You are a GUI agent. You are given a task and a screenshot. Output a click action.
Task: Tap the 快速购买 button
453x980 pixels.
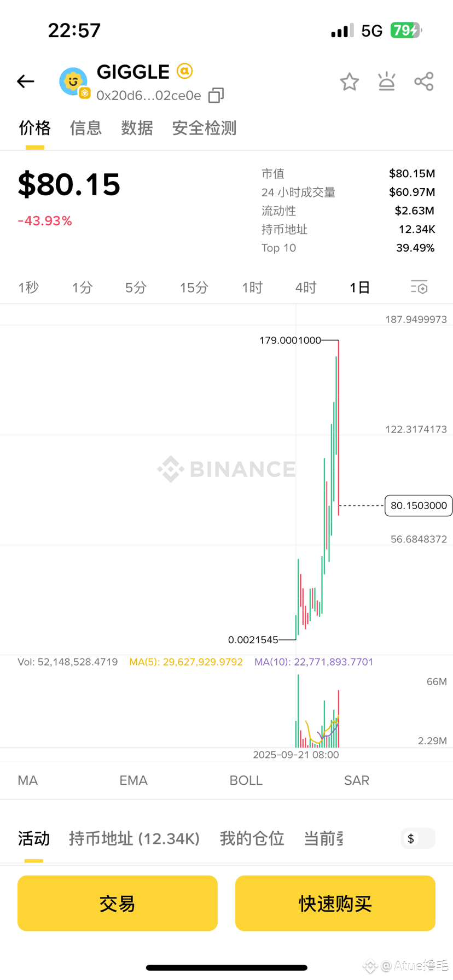click(x=335, y=903)
